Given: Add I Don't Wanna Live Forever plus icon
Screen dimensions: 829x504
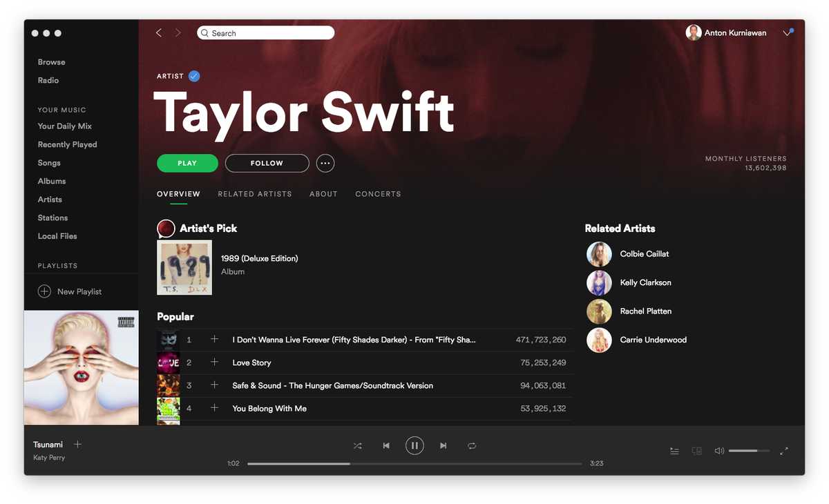Looking at the screenshot, I should (x=214, y=339).
